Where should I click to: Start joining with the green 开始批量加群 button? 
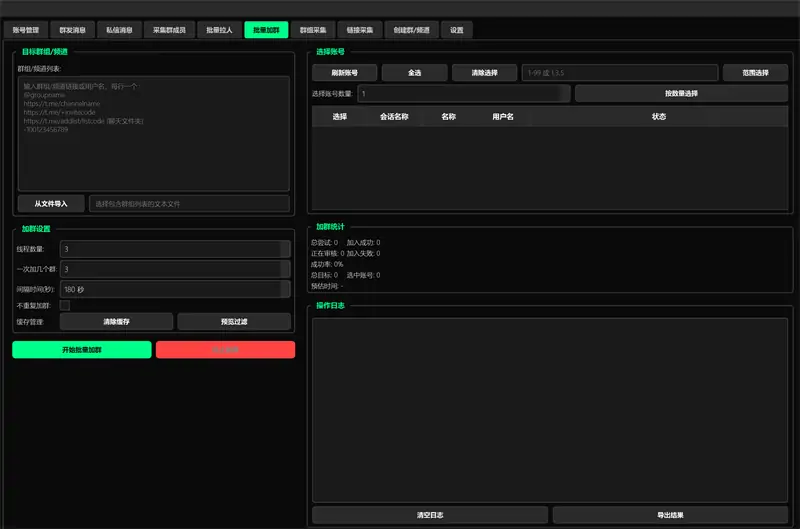(x=82, y=350)
